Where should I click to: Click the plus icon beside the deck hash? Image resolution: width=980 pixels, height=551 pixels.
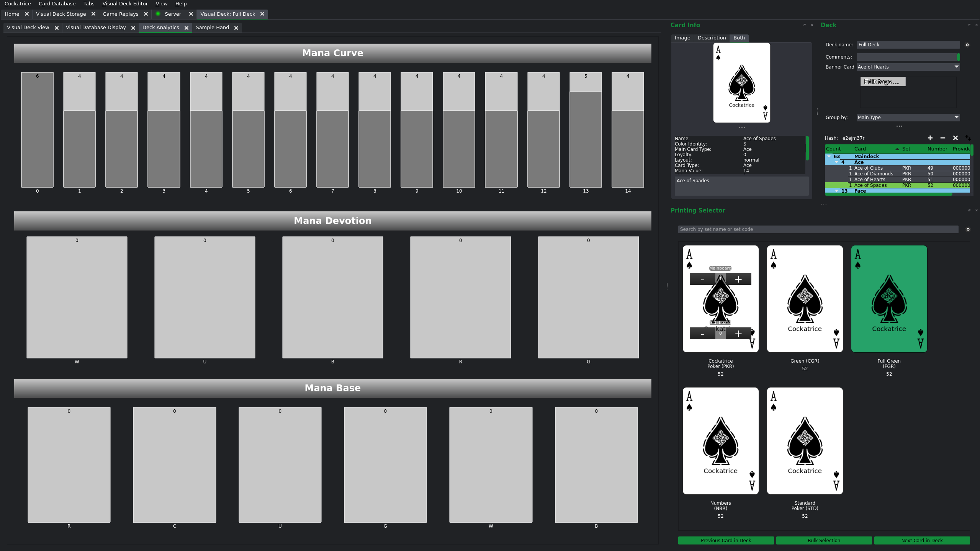click(x=930, y=138)
